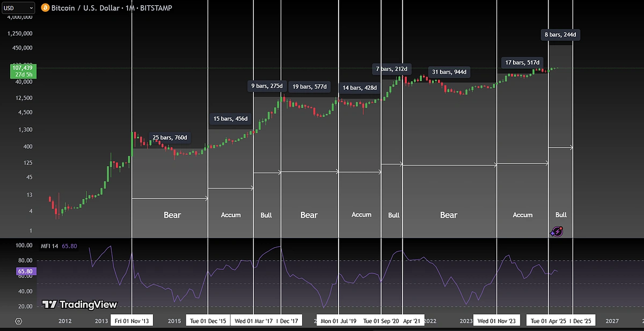Viewport: 644px width, 331px height.
Task: Click the '15 bars, 456d' measurement label
Action: (x=230, y=119)
